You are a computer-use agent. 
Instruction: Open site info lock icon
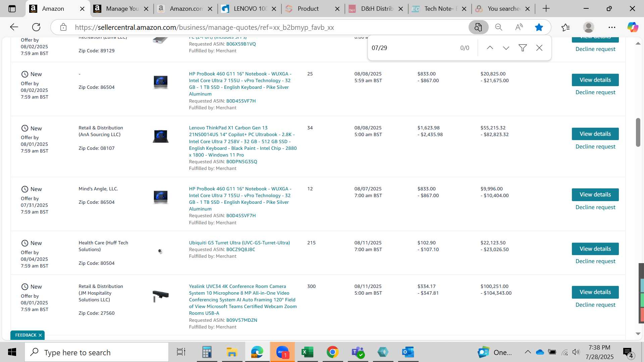point(63,27)
